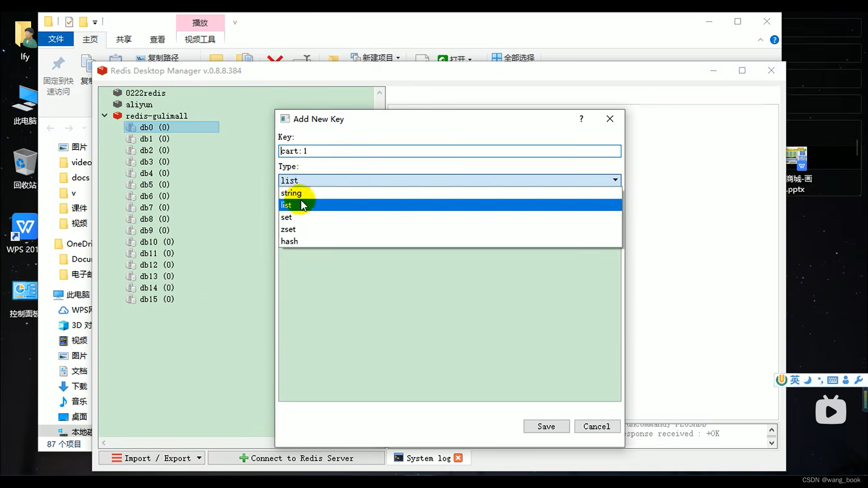Click the db10 database icon
This screenshot has width=868, height=488.
pos(131,242)
